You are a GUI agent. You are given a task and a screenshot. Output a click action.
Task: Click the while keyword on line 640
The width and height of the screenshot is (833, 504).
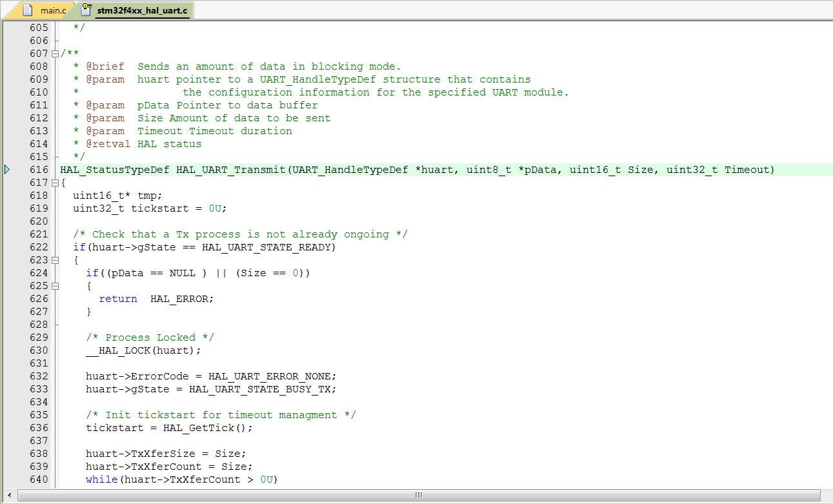pos(101,479)
